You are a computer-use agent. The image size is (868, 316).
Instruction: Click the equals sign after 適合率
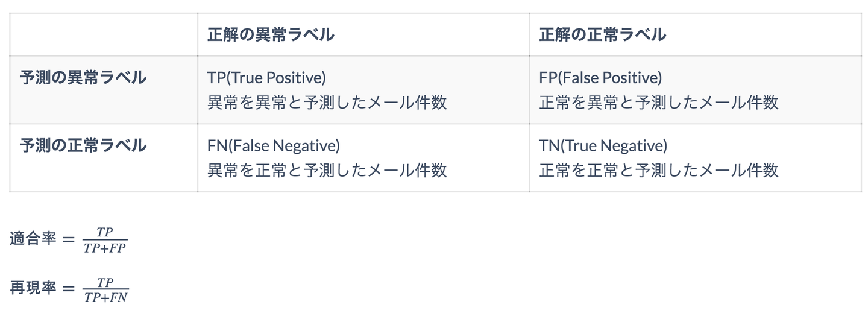(69, 239)
